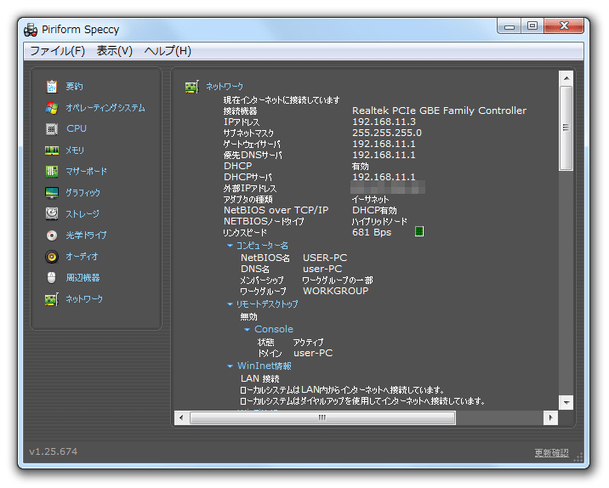The width and height of the screenshot is (609, 488).
Task: Click horizontal scrollbar right arrow
Action: [x=550, y=418]
